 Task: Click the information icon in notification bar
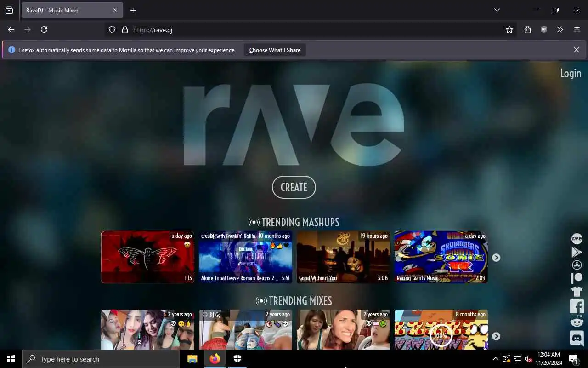click(x=11, y=50)
